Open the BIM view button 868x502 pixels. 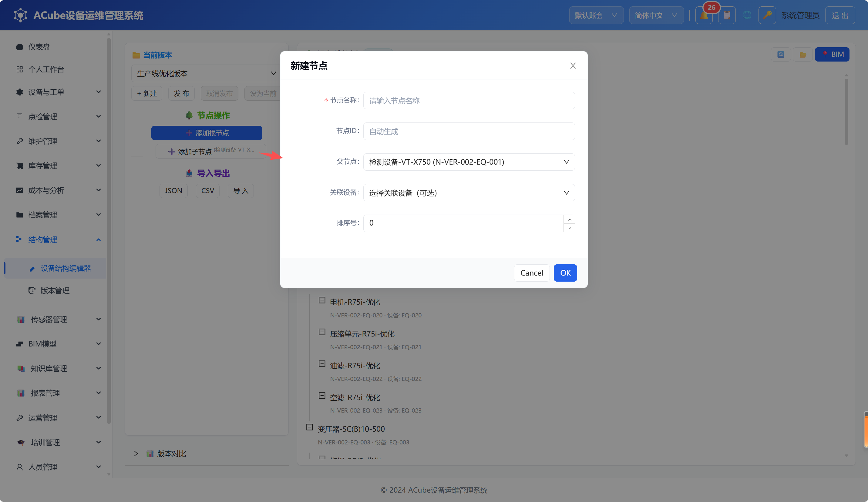tap(832, 54)
